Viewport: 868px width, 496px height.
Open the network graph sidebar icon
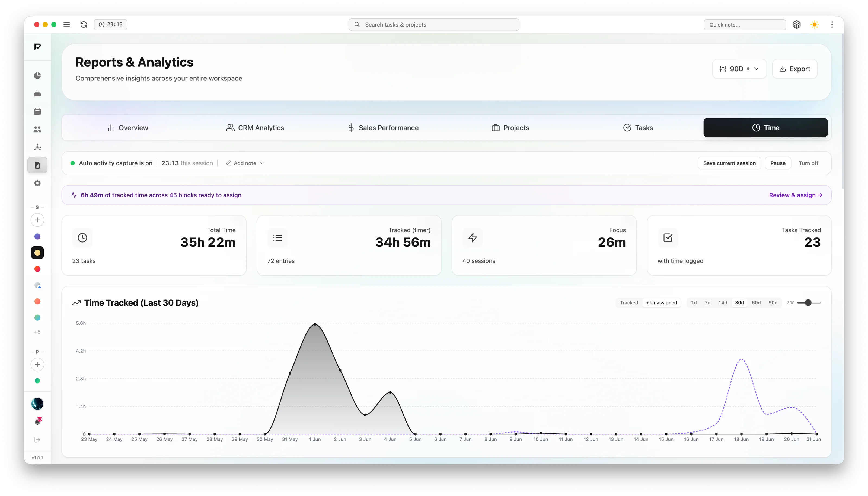tap(37, 147)
